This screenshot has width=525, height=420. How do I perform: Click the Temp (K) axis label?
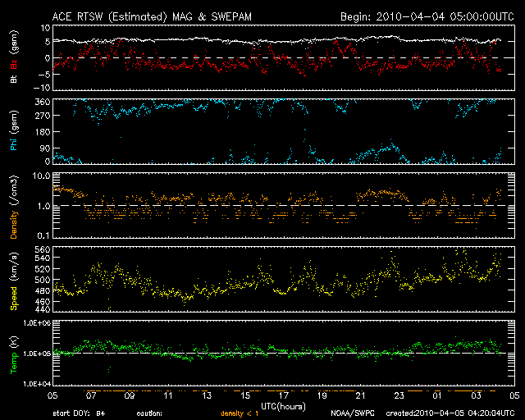tap(13, 353)
